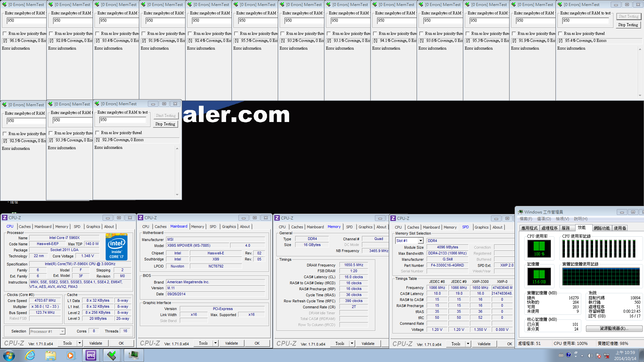
Task: Open 處理程序 tab in Task Manager
Action: 549,228
